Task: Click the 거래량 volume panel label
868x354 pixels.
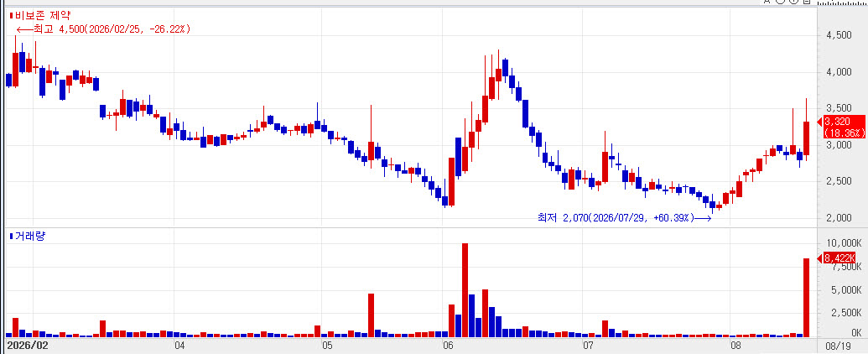Action: [30, 237]
